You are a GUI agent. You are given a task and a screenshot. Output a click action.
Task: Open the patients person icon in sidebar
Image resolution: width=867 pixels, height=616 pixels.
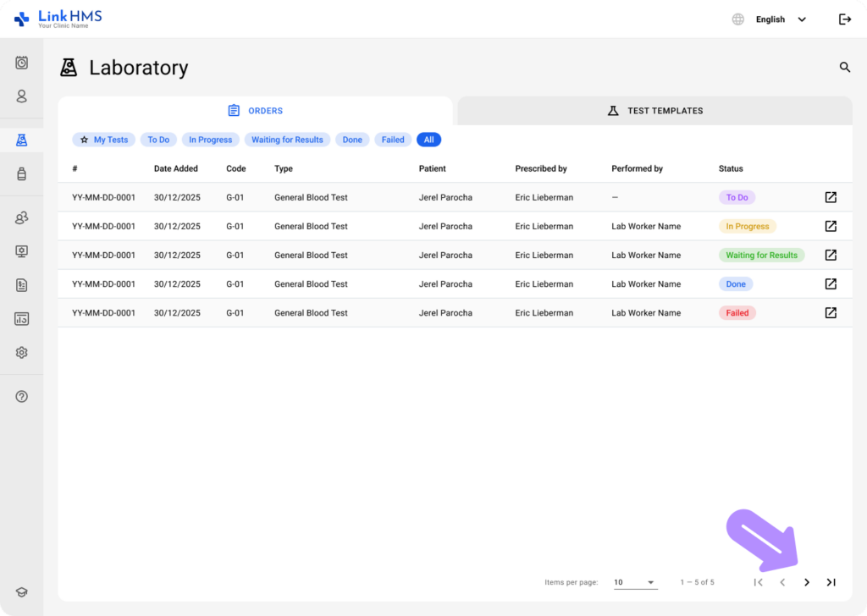point(22,96)
